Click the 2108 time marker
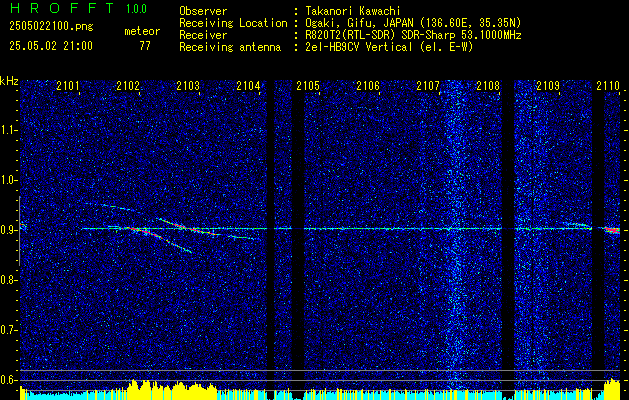The image size is (629, 400). tap(488, 85)
